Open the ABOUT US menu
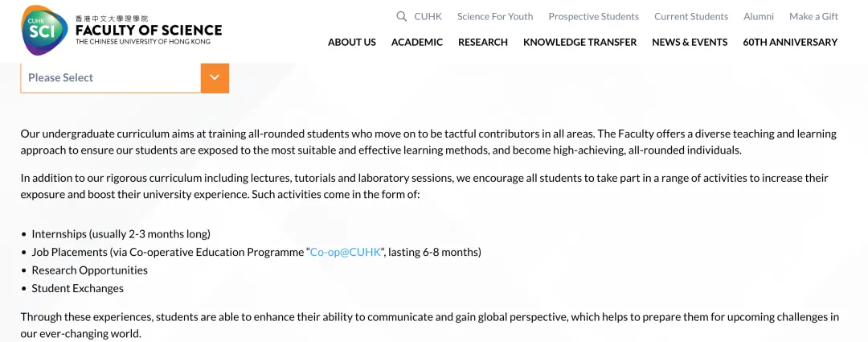The width and height of the screenshot is (868, 342). 351,42
